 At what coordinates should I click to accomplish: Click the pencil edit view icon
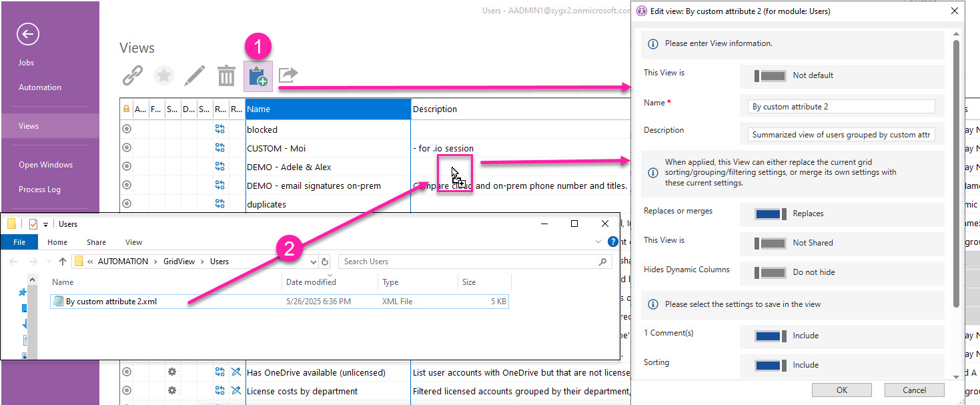point(194,75)
